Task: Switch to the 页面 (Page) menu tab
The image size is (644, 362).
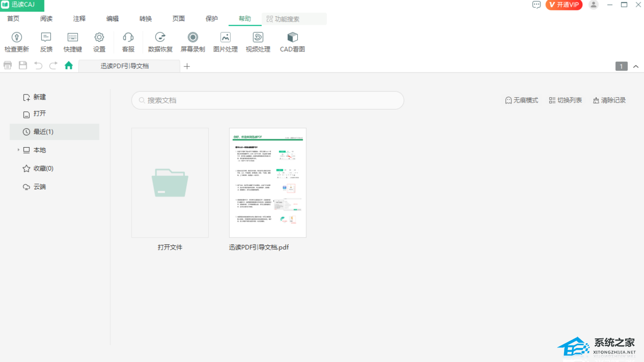Action: tap(179, 19)
